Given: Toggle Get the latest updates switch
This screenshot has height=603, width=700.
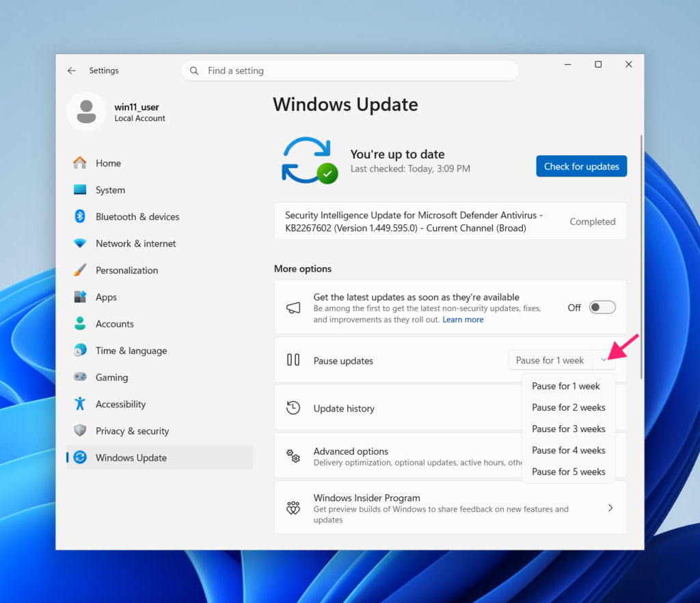Looking at the screenshot, I should click(x=602, y=308).
